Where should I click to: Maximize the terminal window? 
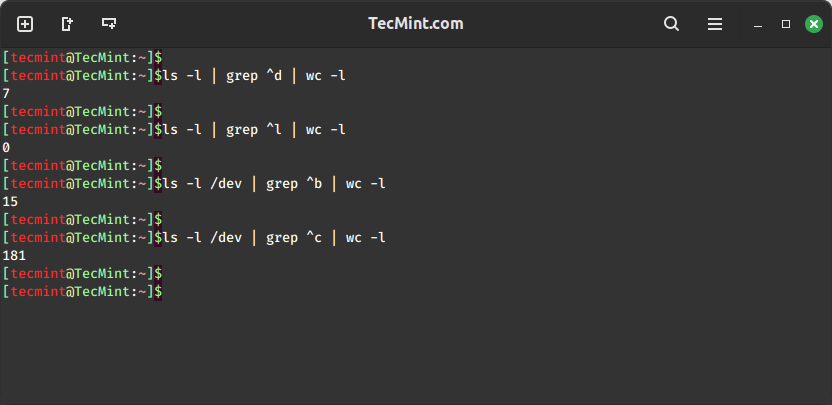pyautogui.click(x=786, y=24)
